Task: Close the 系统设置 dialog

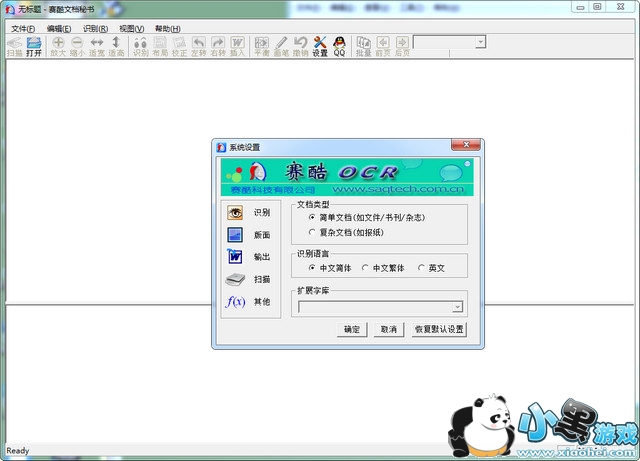Action: click(x=466, y=145)
